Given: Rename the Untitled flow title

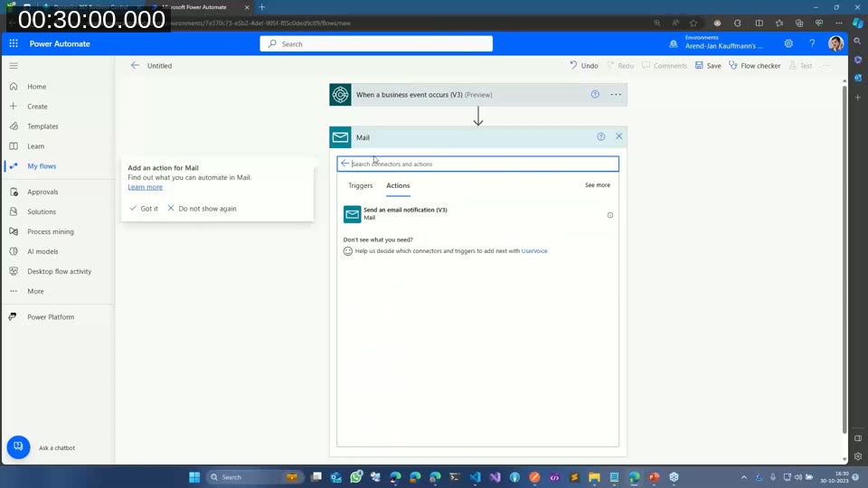Looking at the screenshot, I should point(159,66).
